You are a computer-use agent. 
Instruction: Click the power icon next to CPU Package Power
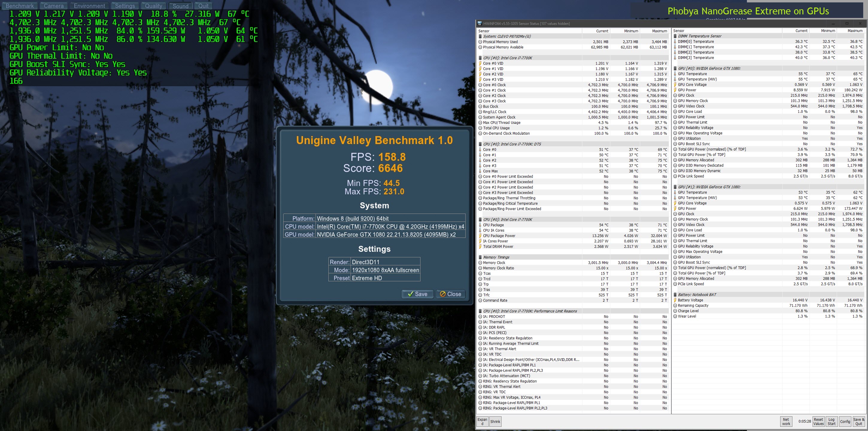[480, 236]
